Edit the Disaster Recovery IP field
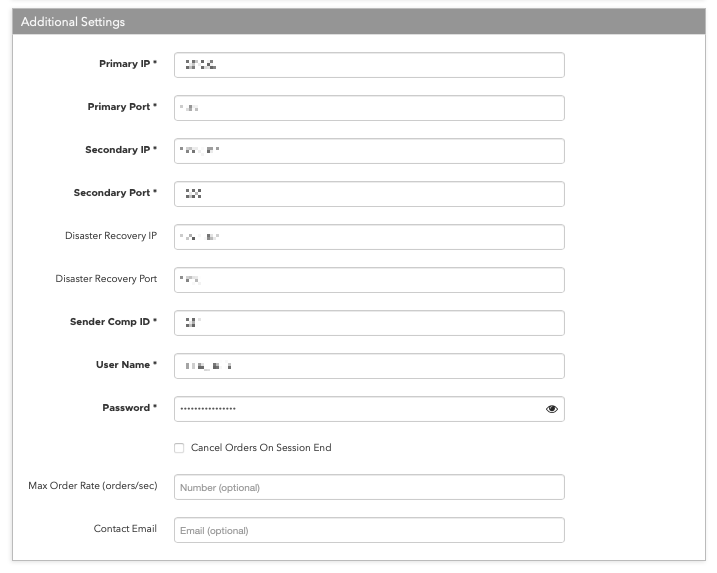Screen dimensions: 717x573 [369, 237]
